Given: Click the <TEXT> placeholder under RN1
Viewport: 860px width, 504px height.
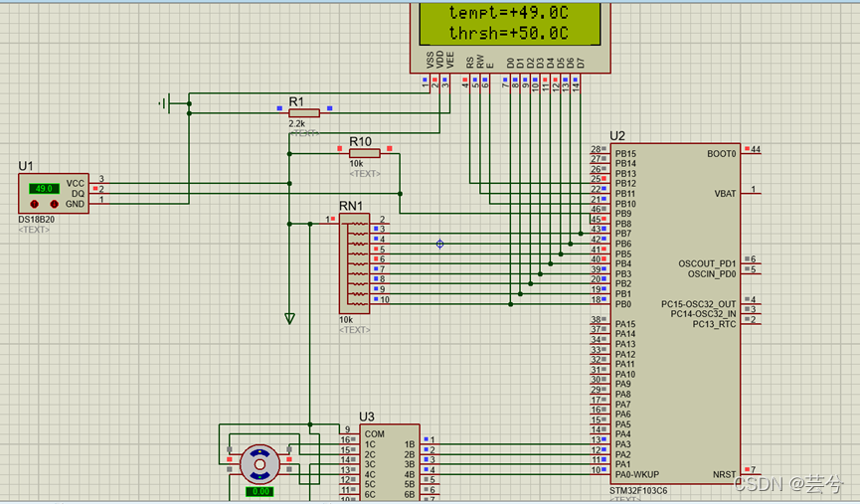Looking at the screenshot, I should point(355,330).
